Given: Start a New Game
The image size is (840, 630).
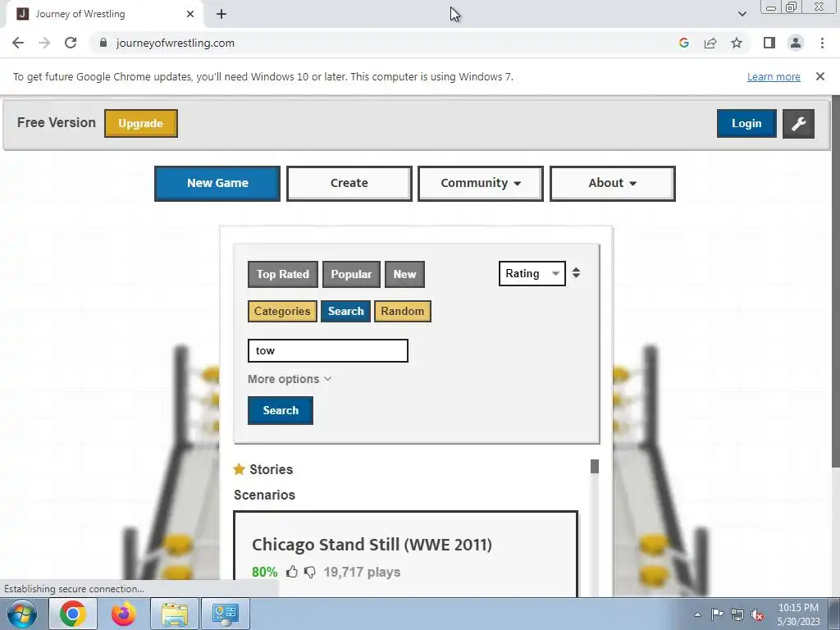Looking at the screenshot, I should click(x=217, y=183).
